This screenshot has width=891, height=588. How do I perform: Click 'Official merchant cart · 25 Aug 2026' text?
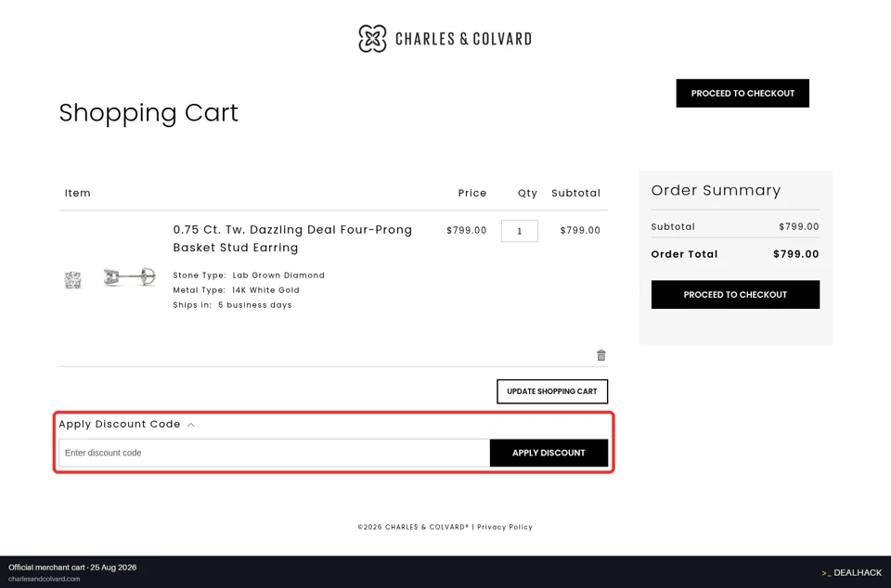(72, 568)
